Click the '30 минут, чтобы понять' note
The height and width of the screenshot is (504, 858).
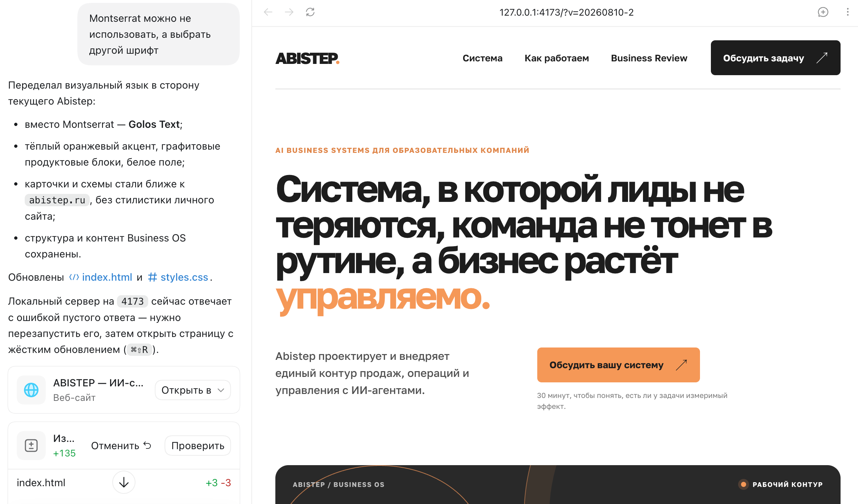[x=632, y=401]
